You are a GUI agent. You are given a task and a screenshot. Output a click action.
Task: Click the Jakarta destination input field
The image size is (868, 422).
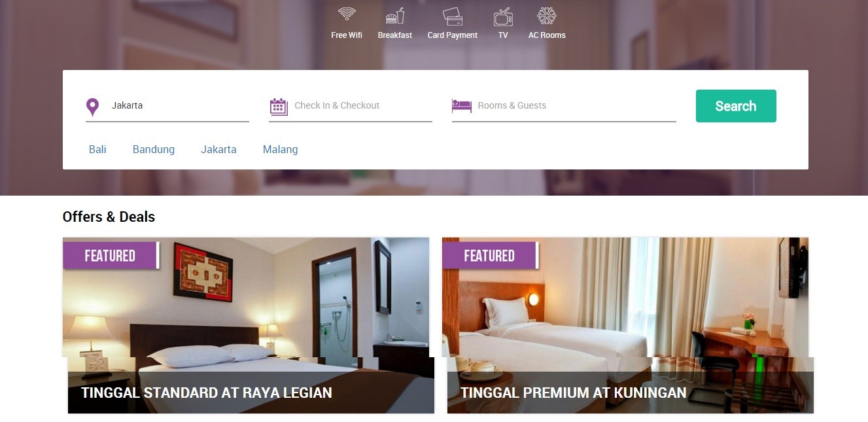click(x=167, y=106)
